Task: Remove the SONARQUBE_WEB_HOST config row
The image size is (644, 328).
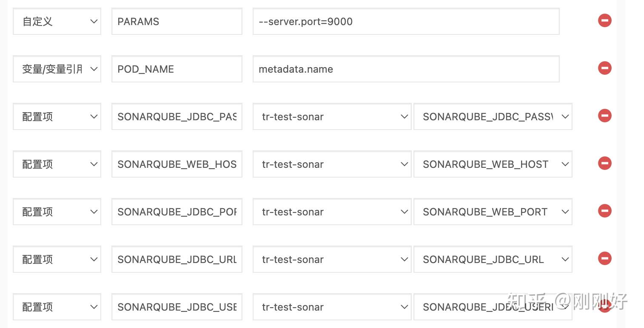Action: pyautogui.click(x=604, y=163)
